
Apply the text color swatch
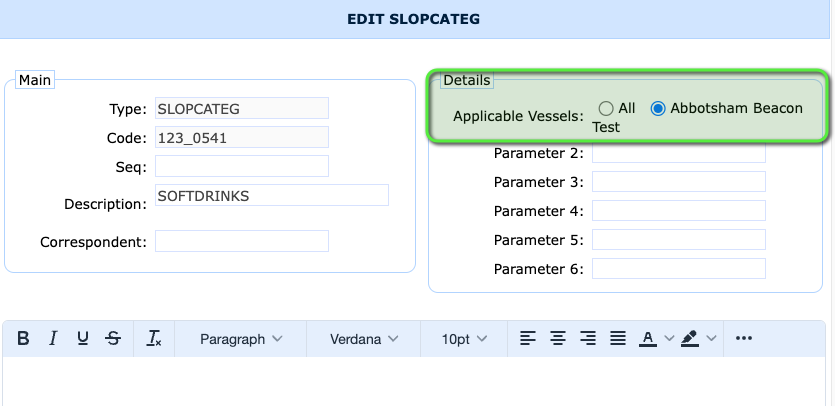[x=648, y=339]
